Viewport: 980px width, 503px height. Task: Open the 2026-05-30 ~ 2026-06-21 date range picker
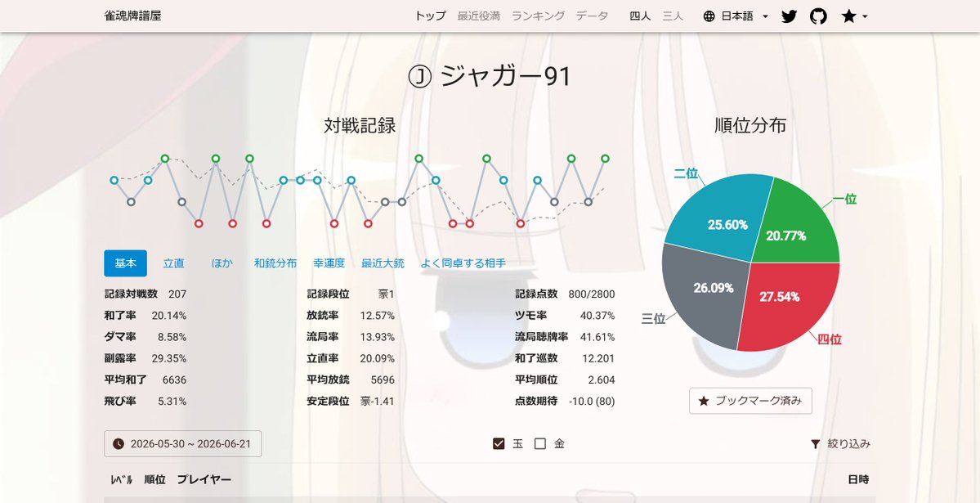182,444
